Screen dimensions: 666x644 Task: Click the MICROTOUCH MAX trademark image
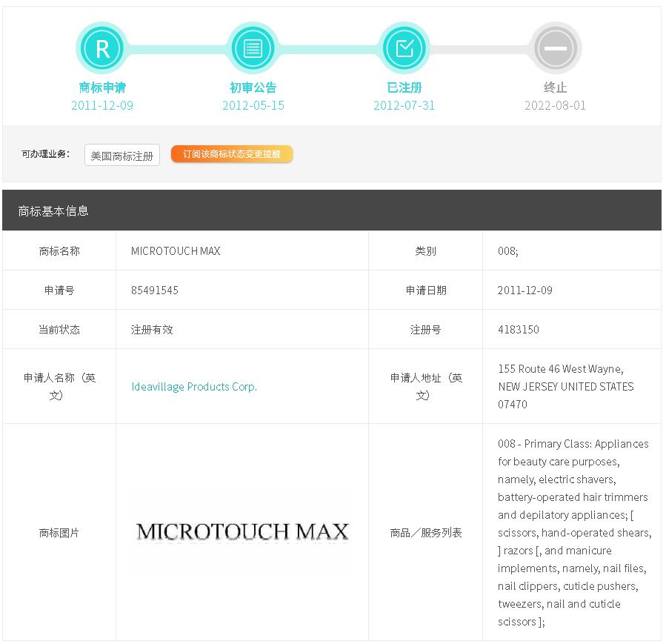[x=242, y=532]
